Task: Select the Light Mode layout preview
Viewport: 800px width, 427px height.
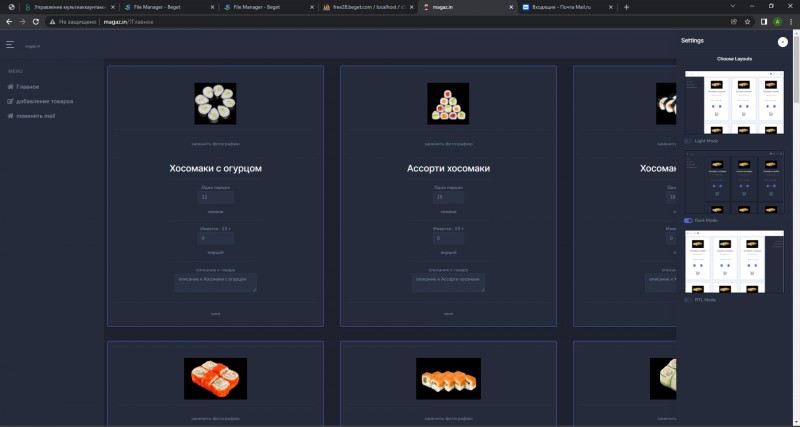Action: 734,103
